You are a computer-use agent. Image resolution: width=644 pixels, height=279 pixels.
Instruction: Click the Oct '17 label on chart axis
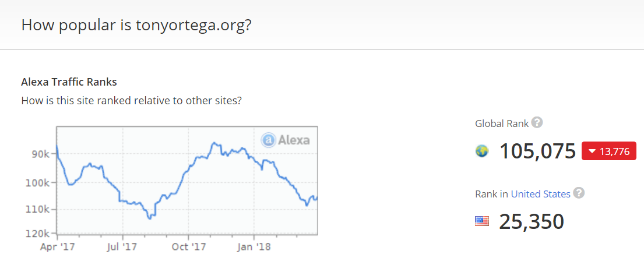[x=189, y=247]
